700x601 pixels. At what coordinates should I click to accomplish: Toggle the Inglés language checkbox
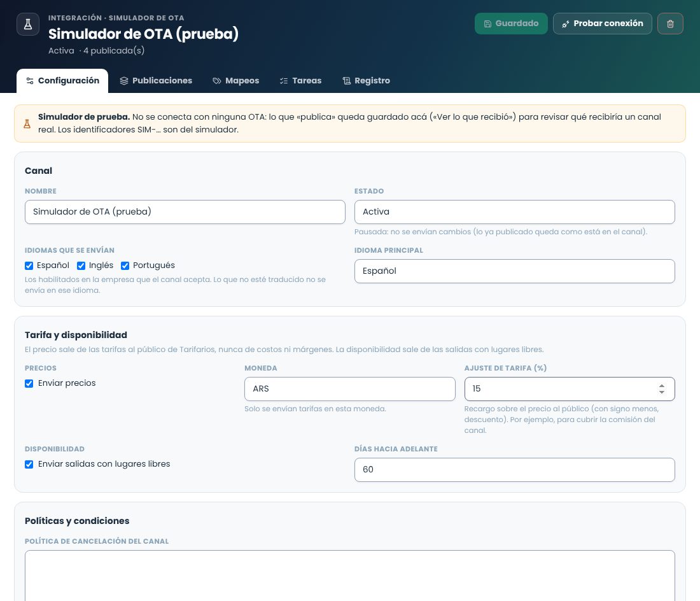81,265
